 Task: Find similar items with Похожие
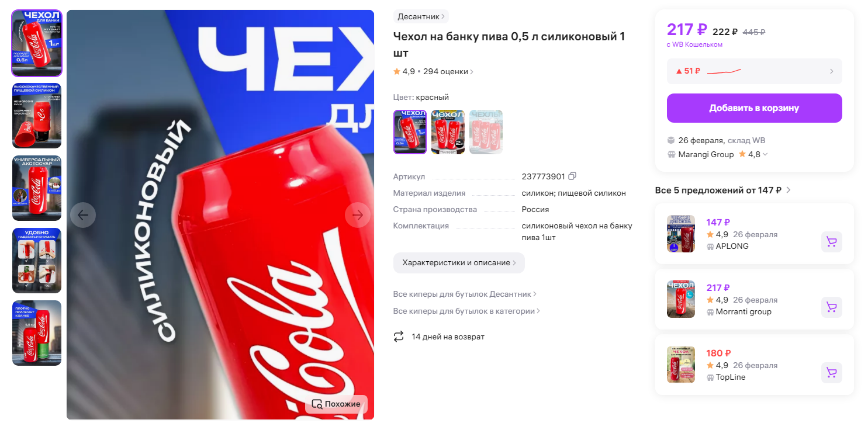(336, 404)
